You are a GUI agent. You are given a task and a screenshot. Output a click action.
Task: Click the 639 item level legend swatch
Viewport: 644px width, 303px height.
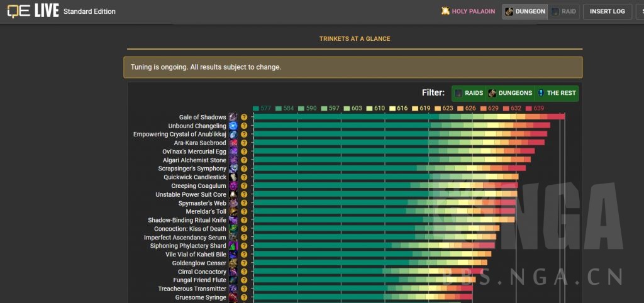tap(529, 108)
